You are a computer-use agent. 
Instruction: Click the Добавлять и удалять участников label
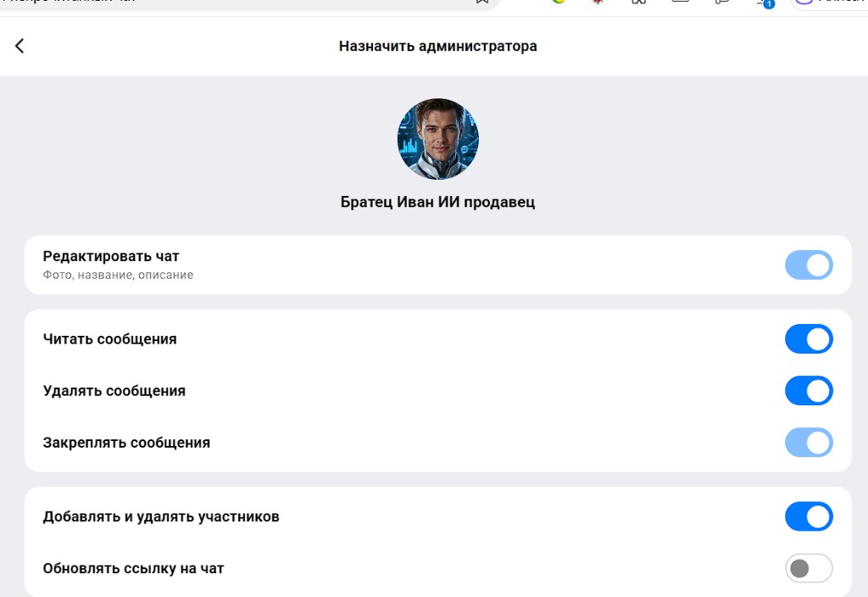pos(161,516)
